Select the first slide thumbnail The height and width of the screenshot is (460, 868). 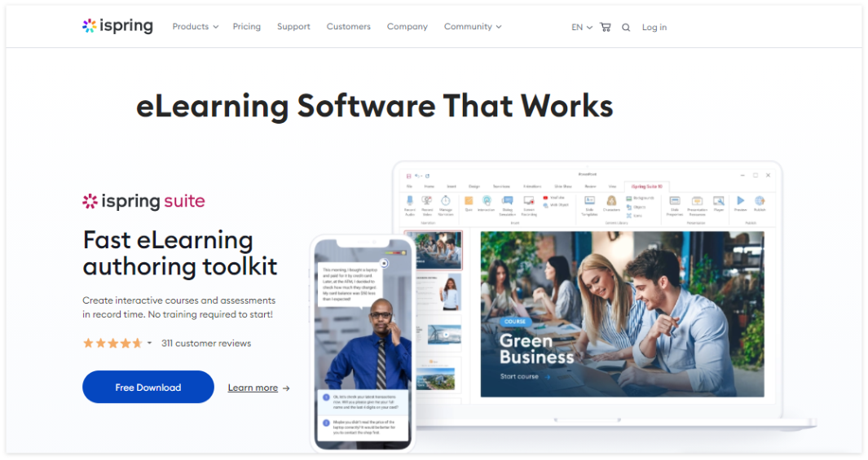tap(433, 250)
